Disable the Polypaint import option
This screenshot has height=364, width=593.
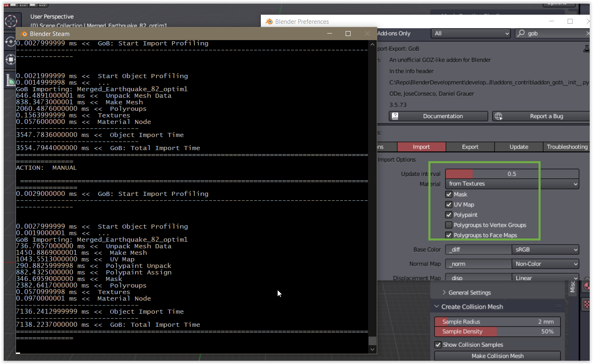tap(449, 215)
